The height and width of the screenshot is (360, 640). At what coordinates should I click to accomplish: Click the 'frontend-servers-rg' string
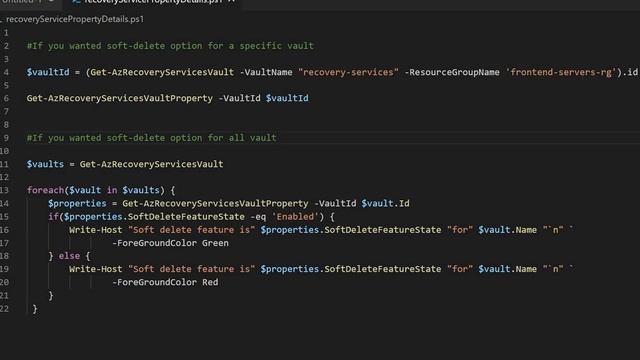pyautogui.click(x=561, y=72)
